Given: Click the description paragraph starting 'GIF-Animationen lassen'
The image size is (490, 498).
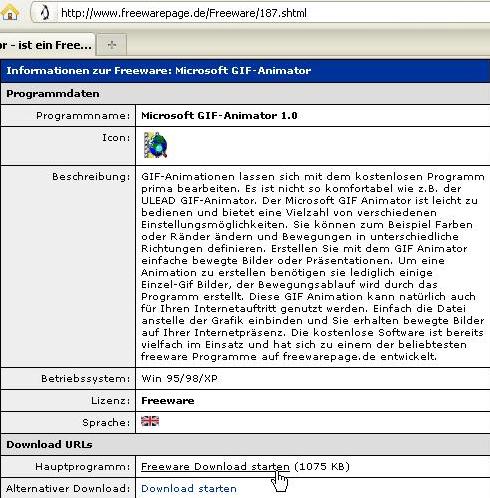Looking at the screenshot, I should [x=313, y=267].
